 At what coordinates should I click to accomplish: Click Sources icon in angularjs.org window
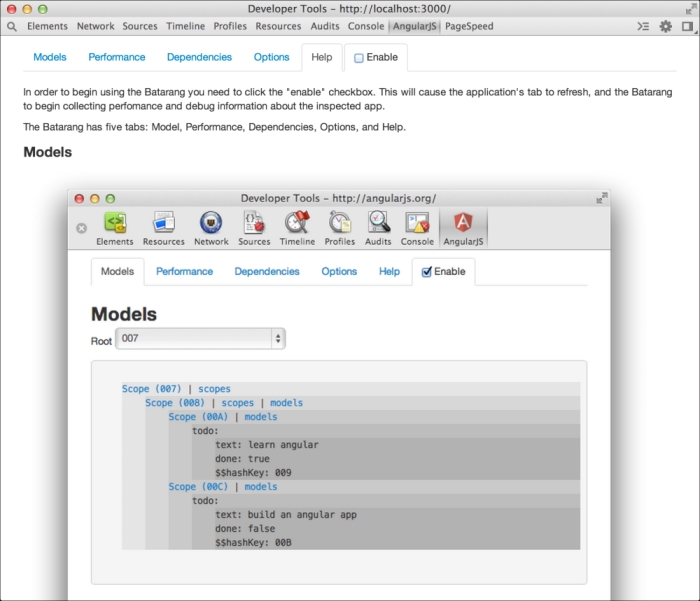254,222
